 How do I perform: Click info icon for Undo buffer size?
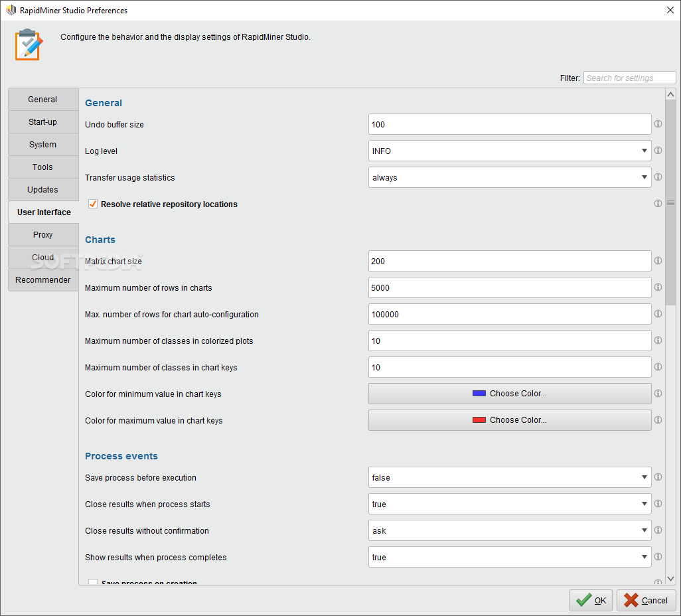coord(658,124)
